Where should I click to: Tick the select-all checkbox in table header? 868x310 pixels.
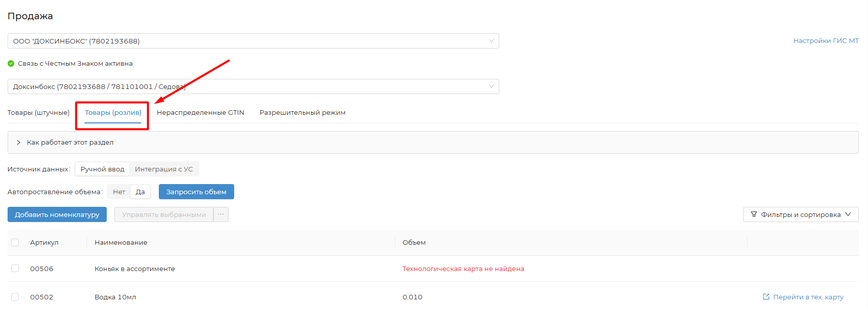pyautogui.click(x=15, y=243)
